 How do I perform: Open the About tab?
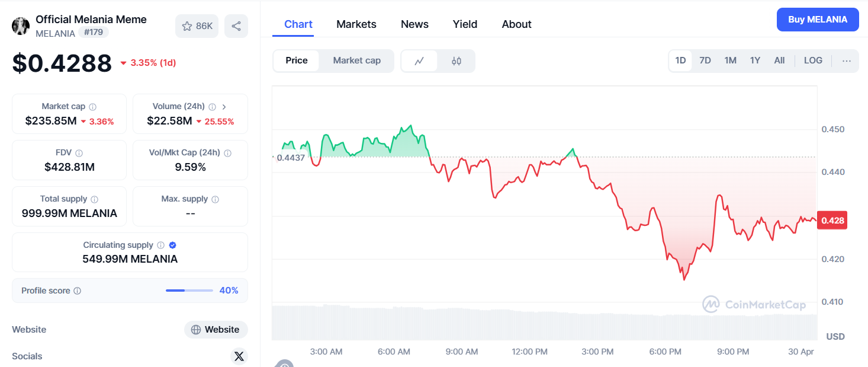[x=516, y=24]
